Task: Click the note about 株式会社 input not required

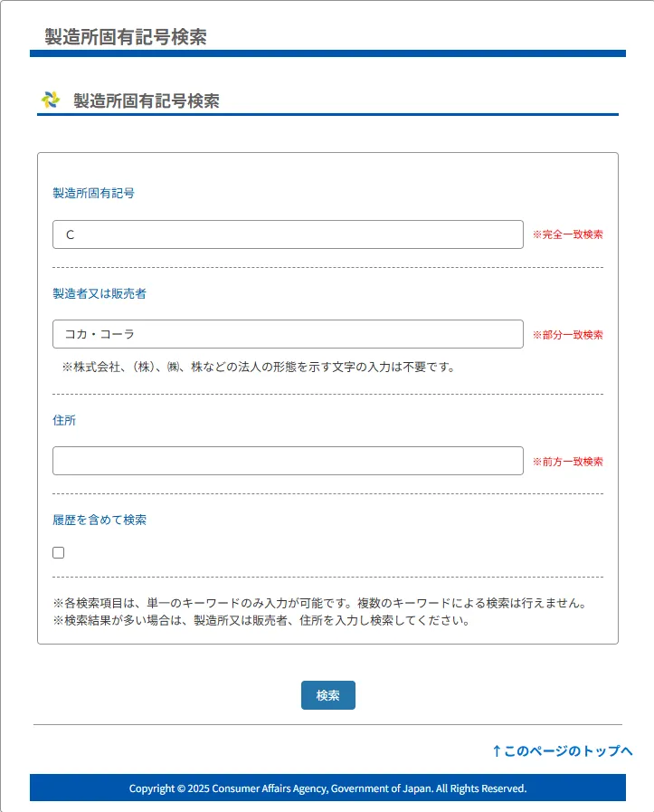Action: pyautogui.click(x=260, y=368)
